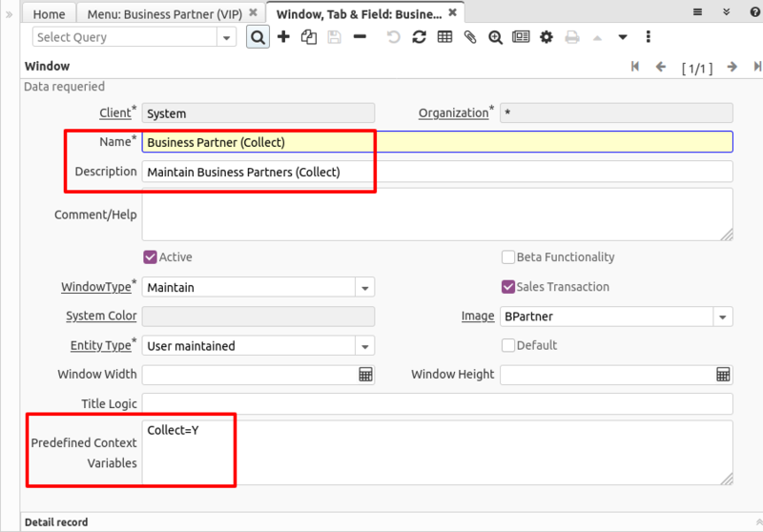Expand the Entity Type dropdown

pos(364,346)
